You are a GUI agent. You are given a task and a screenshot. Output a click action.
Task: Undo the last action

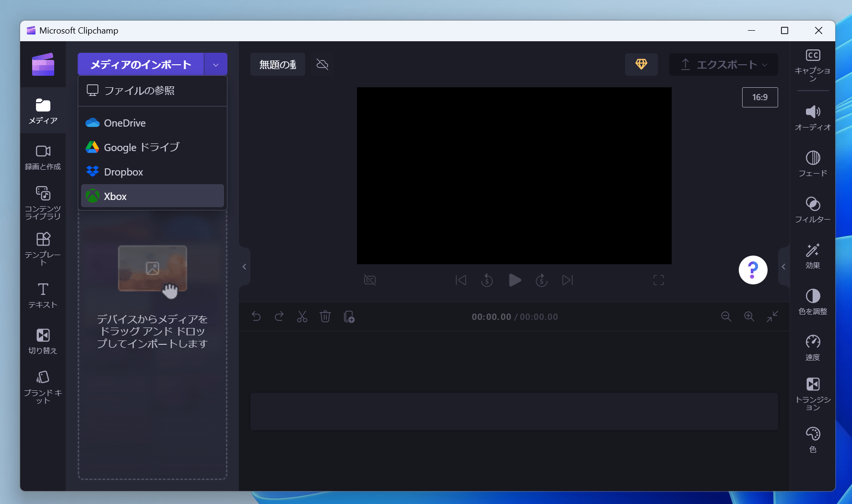256,316
